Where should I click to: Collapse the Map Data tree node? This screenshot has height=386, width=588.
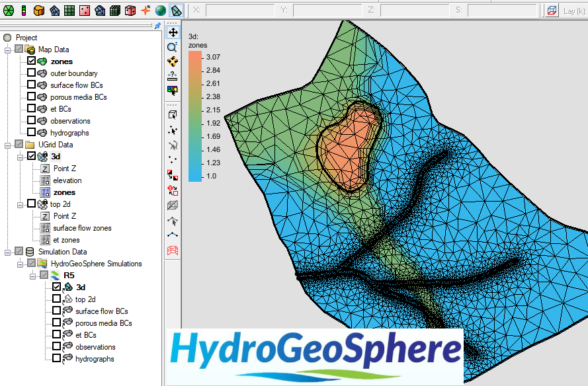[x=7, y=50]
